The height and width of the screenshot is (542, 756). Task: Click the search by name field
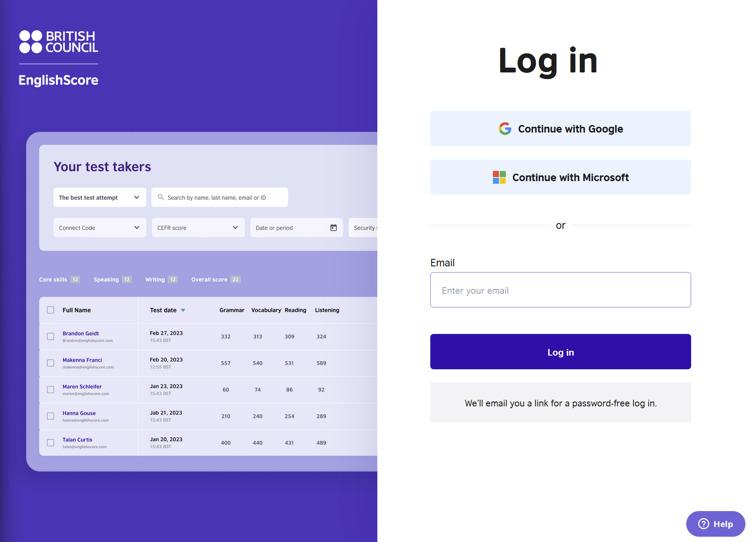tap(220, 197)
